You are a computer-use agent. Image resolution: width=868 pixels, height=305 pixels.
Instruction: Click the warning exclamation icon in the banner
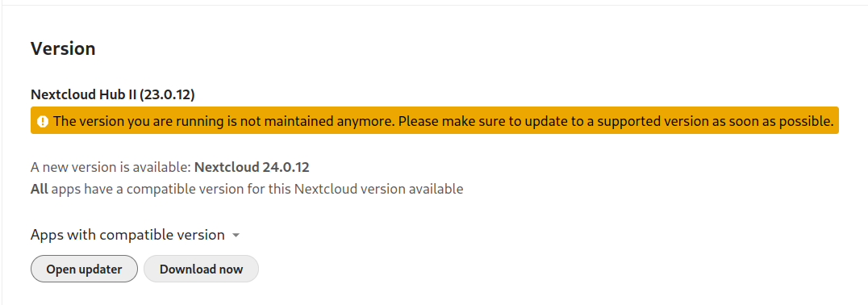pos(43,121)
